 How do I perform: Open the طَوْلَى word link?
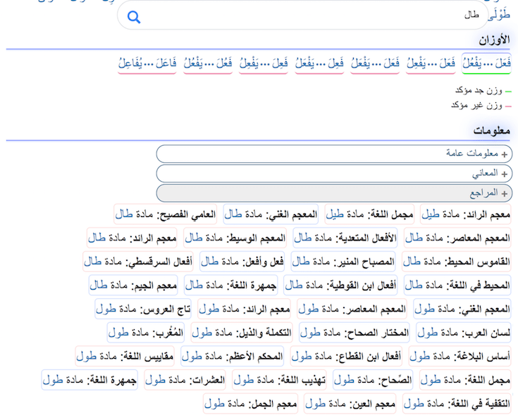coord(499,15)
